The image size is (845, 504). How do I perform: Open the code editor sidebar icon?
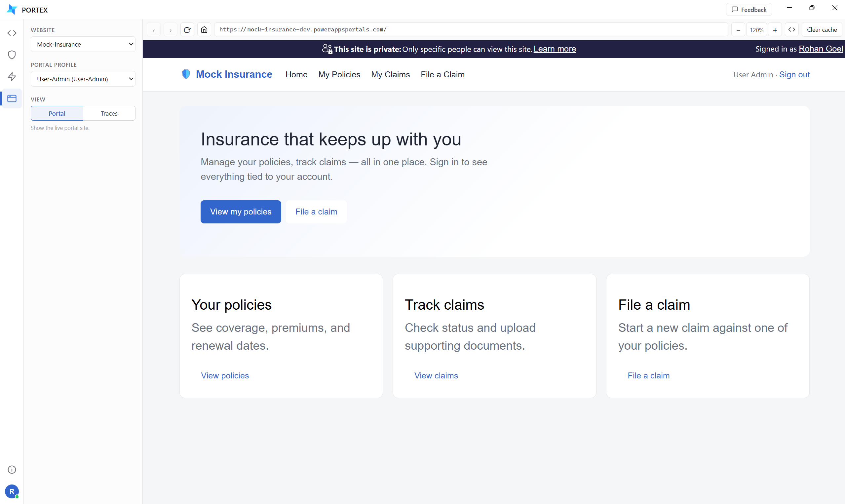tap(12, 33)
